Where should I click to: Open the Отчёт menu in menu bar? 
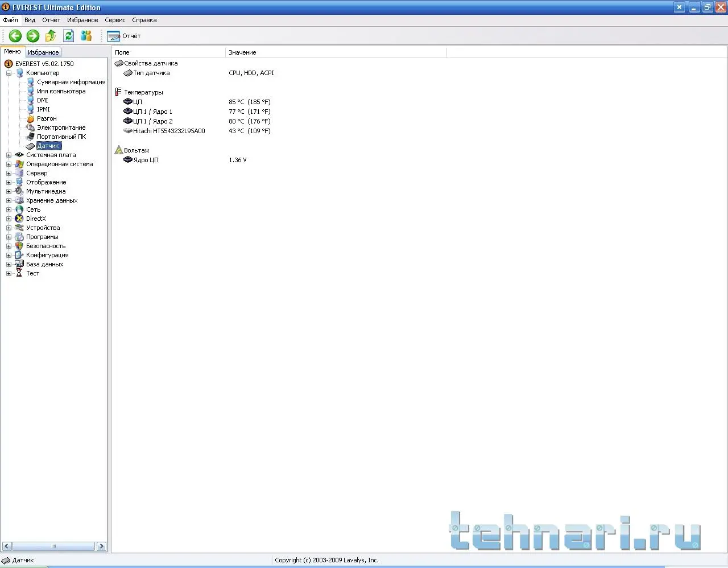point(51,20)
